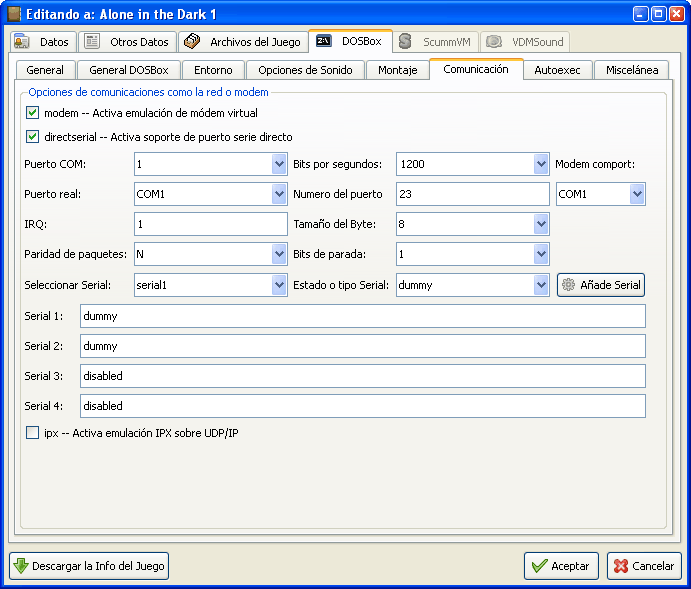Screen dimensions: 691x589
Task: Expand Estado o tipo Serial dropdown
Action: pyautogui.click(x=541, y=285)
